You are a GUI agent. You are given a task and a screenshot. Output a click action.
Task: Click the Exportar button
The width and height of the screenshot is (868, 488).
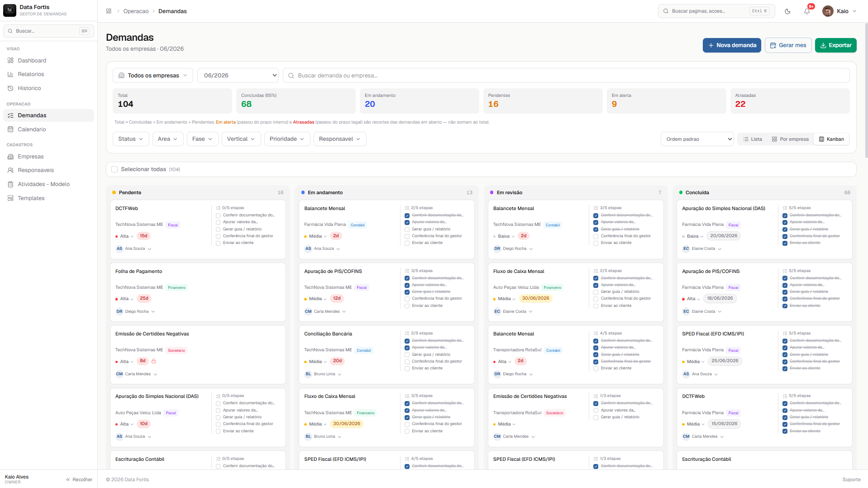coord(835,45)
